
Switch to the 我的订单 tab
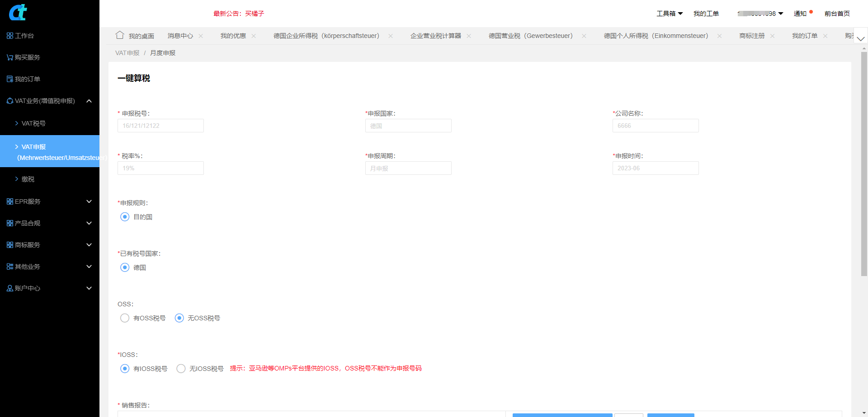pyautogui.click(x=805, y=36)
